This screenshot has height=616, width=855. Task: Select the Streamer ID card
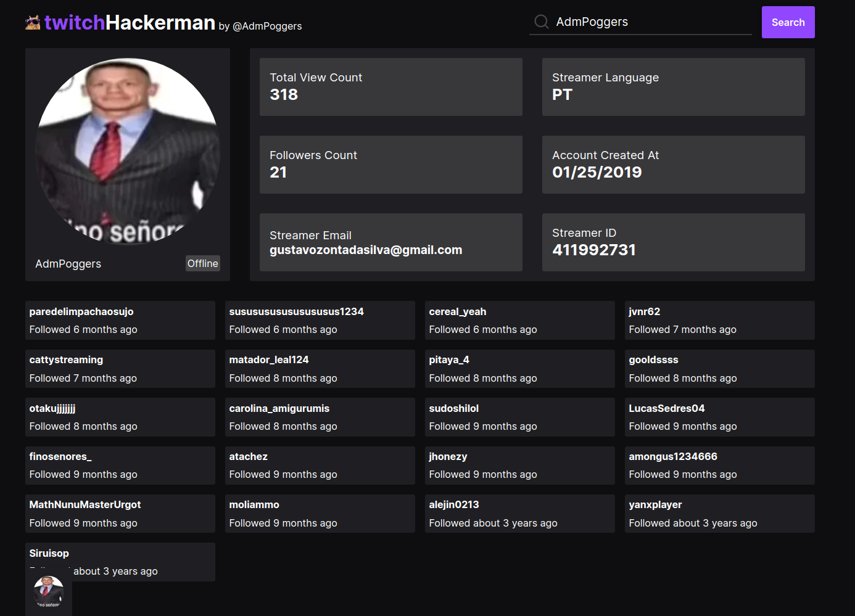click(673, 242)
